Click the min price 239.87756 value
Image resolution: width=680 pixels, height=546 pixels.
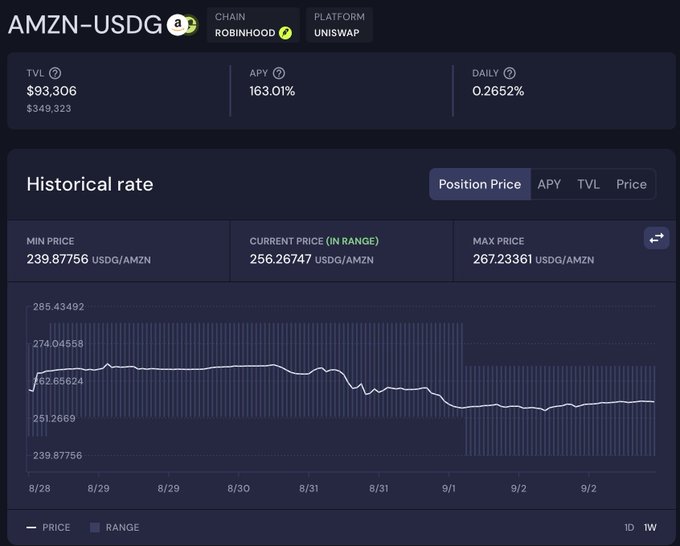pyautogui.click(x=58, y=259)
